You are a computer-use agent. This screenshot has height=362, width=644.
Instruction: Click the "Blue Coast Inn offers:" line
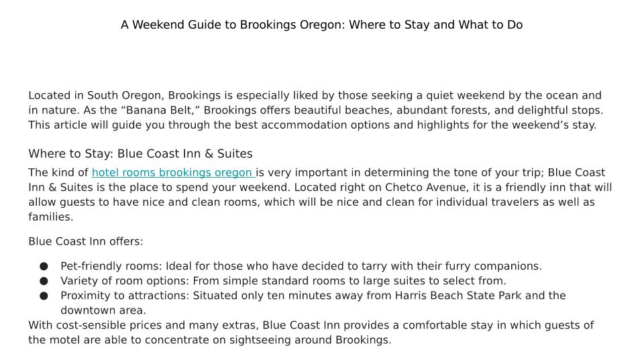pos(86,242)
